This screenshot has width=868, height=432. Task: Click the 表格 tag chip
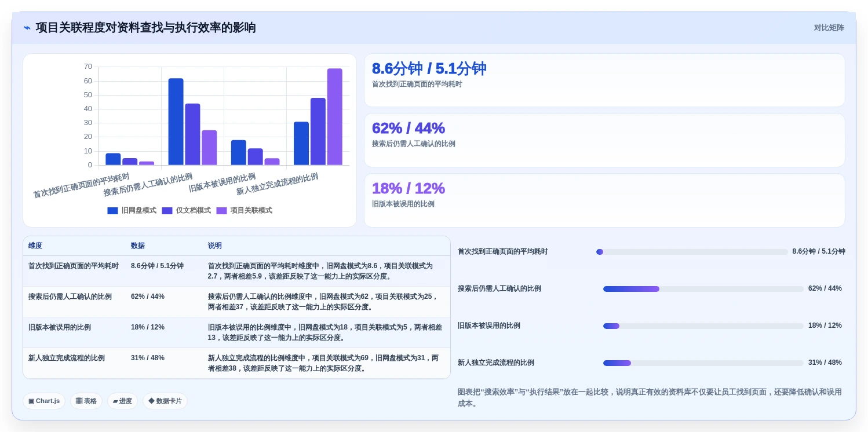click(86, 401)
